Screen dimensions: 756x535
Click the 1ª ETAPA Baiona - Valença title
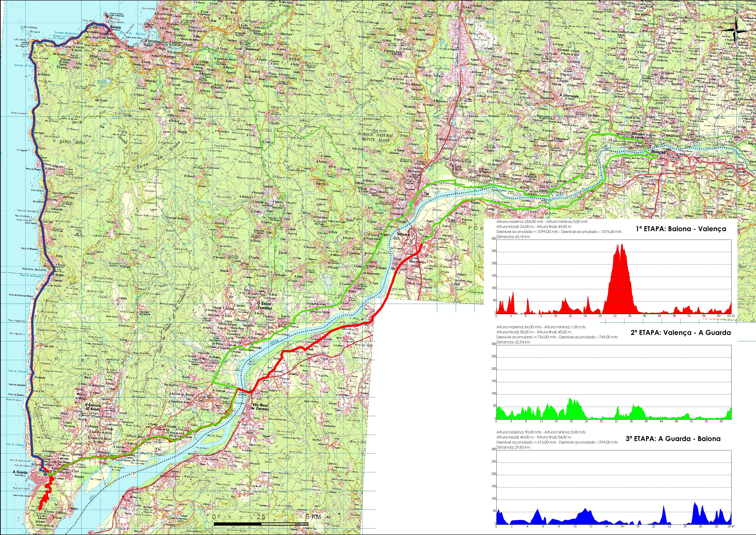[681, 229]
